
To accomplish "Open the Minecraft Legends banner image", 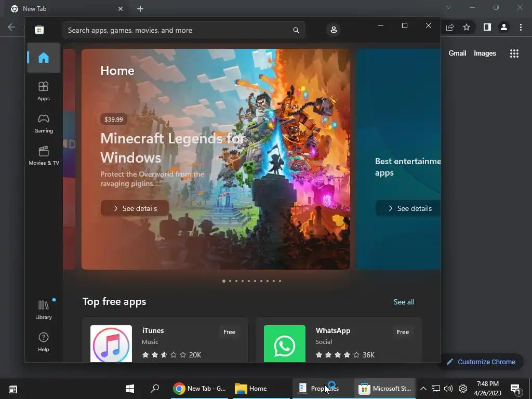I will pyautogui.click(x=216, y=159).
